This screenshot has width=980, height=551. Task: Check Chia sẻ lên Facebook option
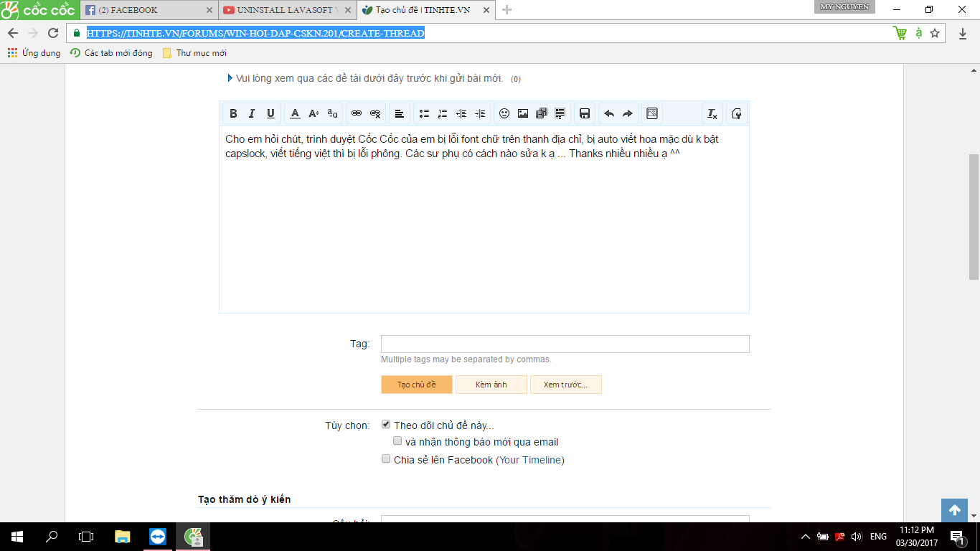pyautogui.click(x=386, y=459)
